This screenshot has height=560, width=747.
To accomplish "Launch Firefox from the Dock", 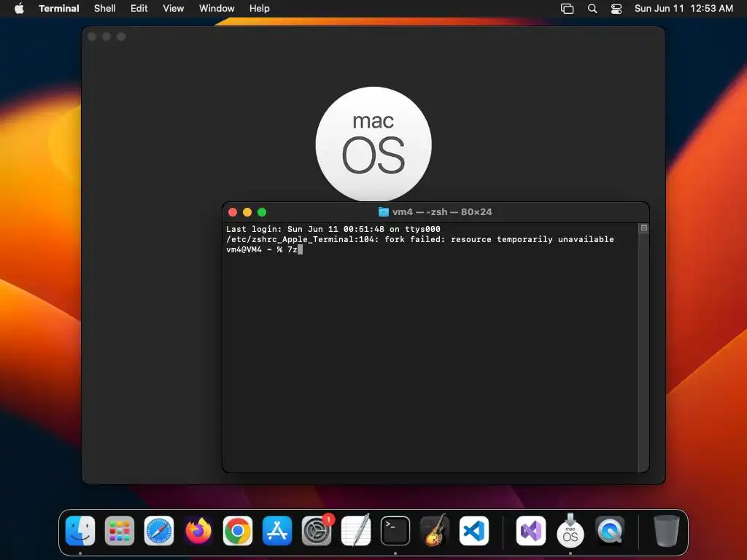I will [x=198, y=531].
